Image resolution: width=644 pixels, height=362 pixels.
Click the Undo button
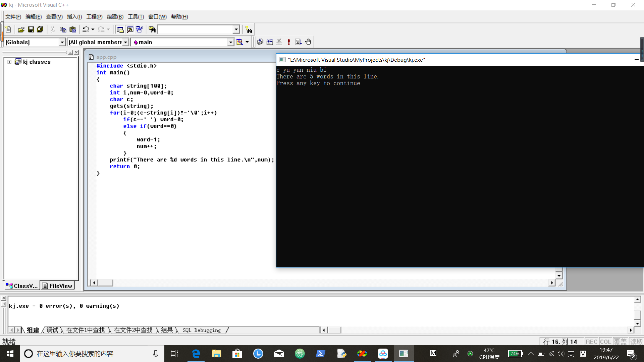pyautogui.click(x=86, y=29)
